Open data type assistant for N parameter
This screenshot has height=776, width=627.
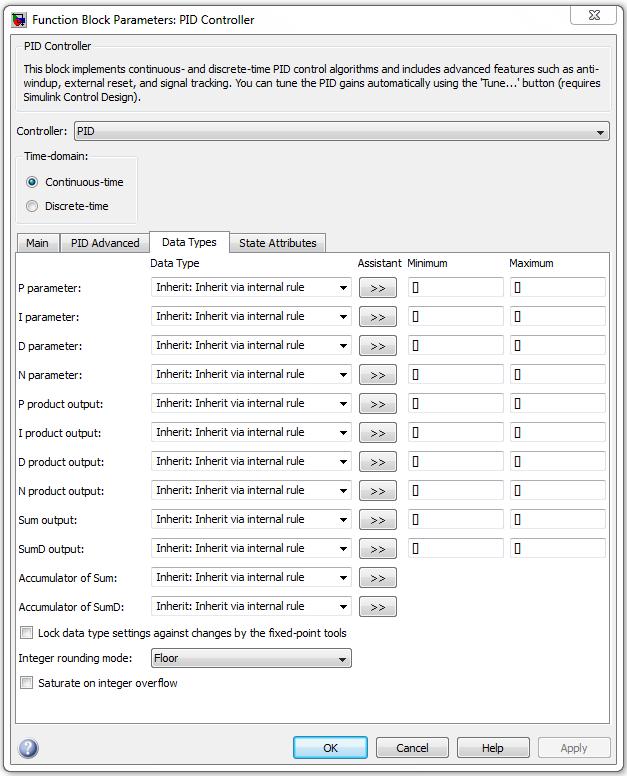(x=378, y=375)
